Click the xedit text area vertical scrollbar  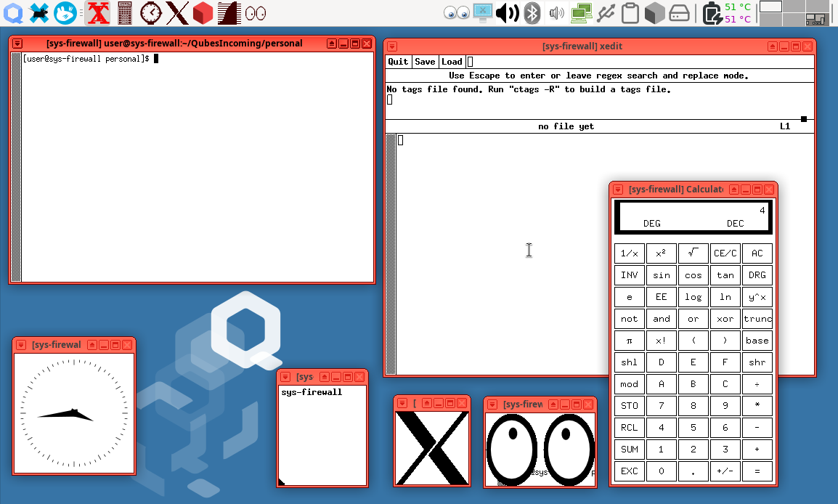pyautogui.click(x=391, y=254)
